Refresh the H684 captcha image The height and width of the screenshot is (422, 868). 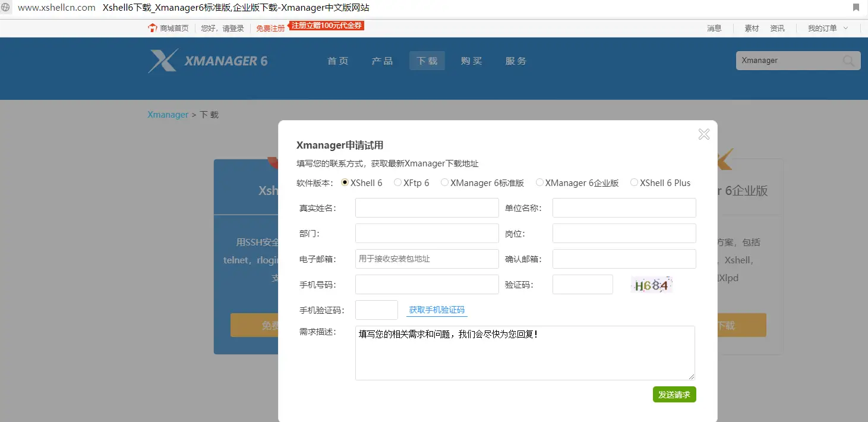coord(651,285)
